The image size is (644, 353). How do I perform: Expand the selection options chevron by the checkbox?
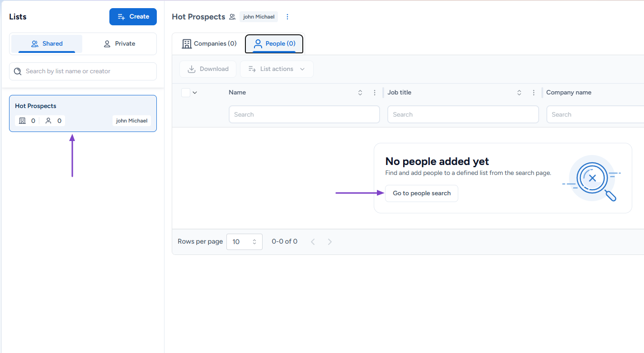[195, 93]
